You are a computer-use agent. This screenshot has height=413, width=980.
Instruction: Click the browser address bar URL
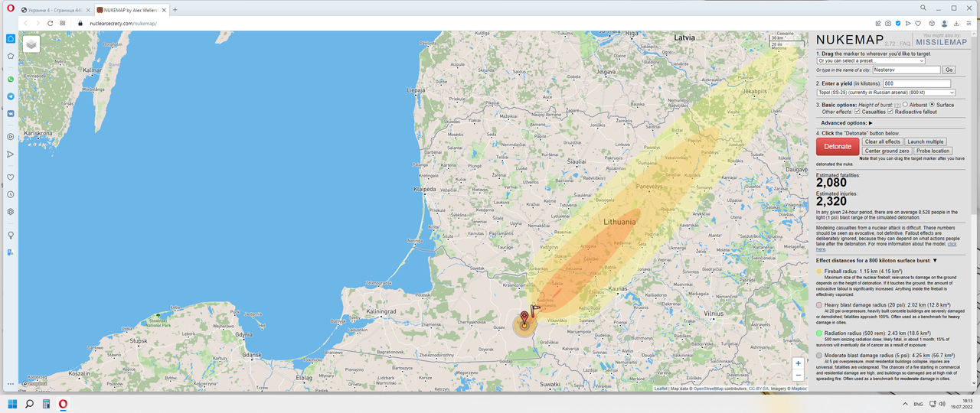(122, 24)
